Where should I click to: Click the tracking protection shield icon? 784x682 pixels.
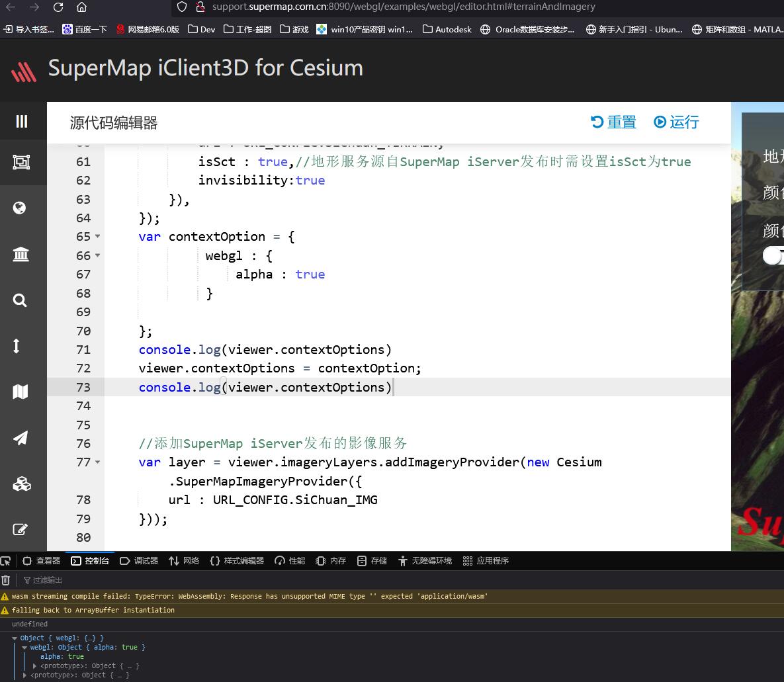pyautogui.click(x=182, y=7)
